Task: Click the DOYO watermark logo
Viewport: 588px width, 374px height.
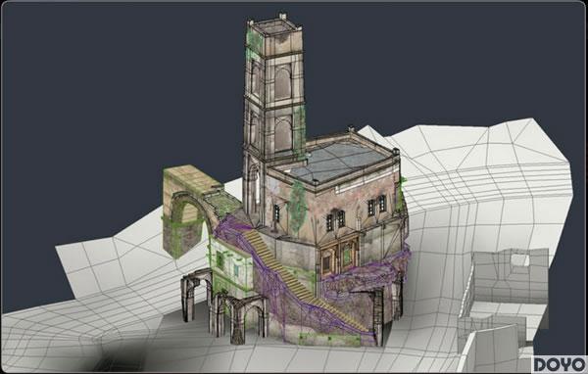Action: (x=560, y=364)
